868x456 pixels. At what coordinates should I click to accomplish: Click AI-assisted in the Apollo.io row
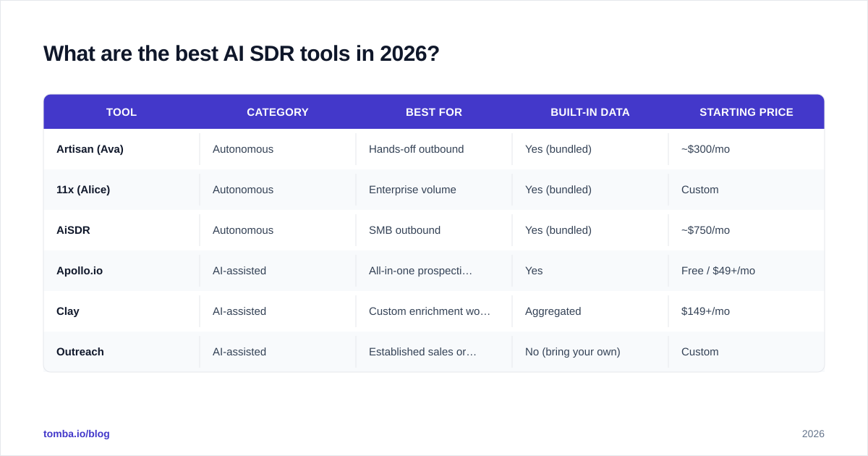click(x=239, y=271)
